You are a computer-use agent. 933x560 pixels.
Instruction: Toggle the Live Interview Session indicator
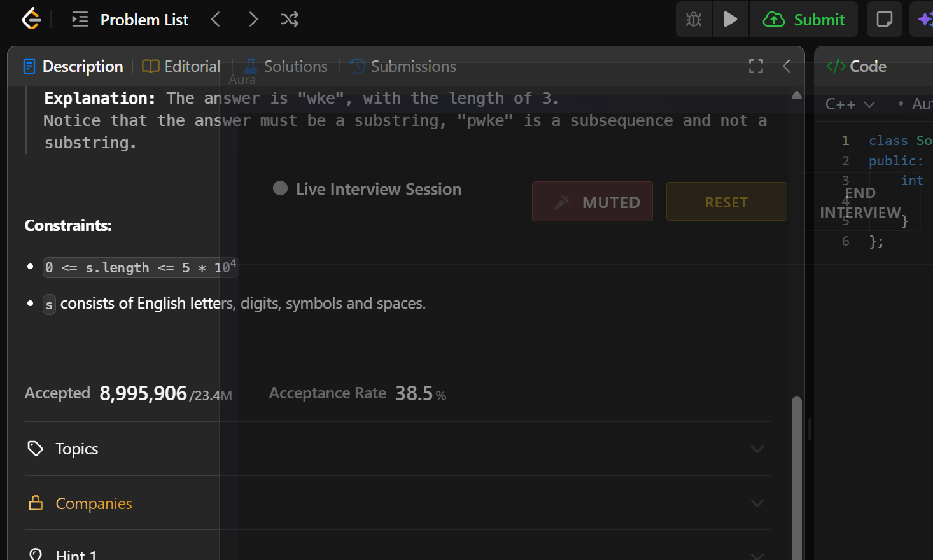(x=280, y=188)
